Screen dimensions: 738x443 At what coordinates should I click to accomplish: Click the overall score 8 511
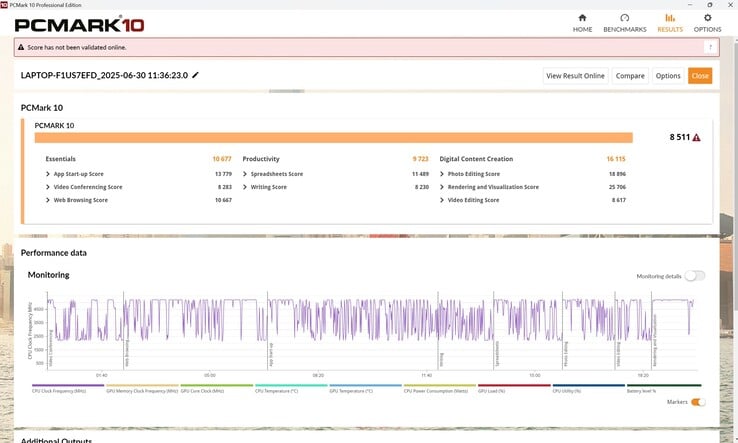tap(679, 137)
